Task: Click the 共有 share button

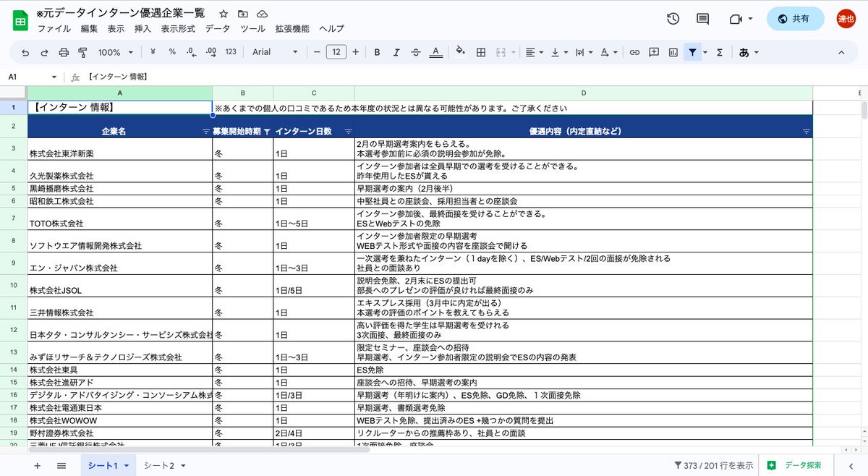Action: 795,19
